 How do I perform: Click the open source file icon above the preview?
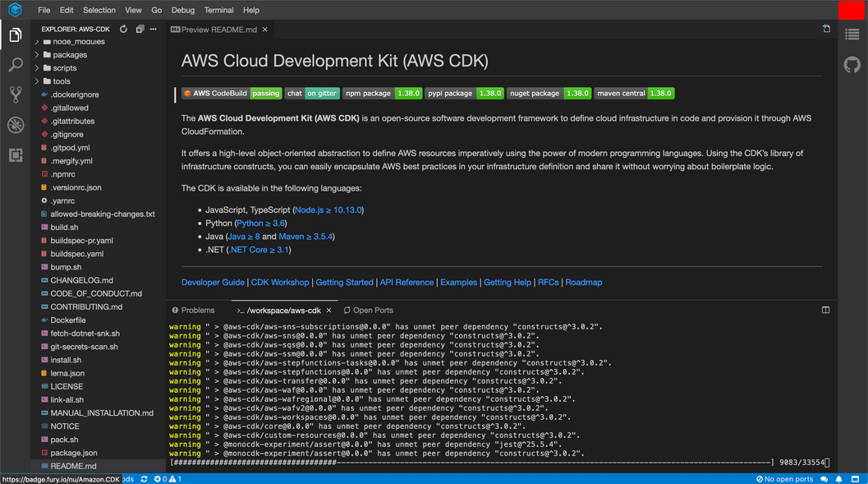[826, 28]
